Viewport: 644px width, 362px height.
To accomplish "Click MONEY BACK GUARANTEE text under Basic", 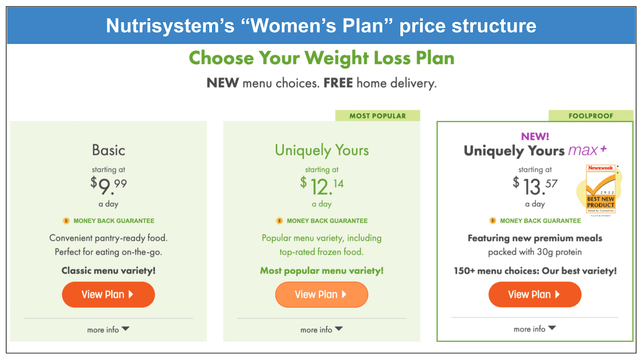I will coord(114,221).
